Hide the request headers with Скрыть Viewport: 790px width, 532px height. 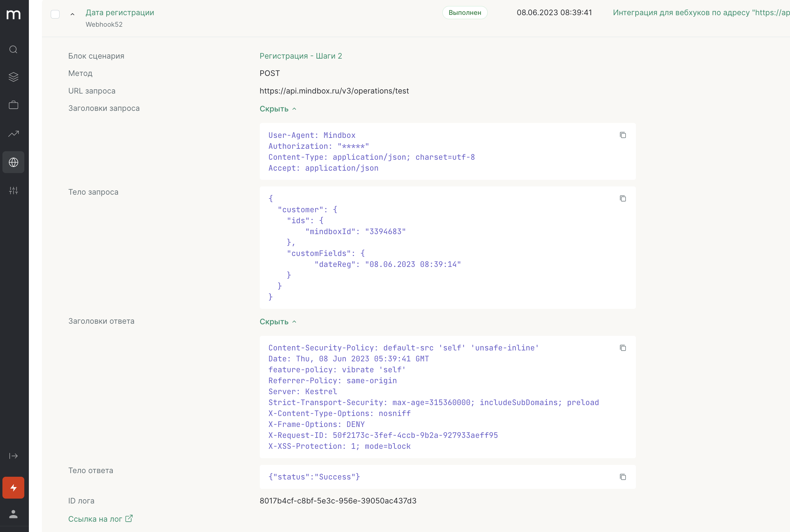pyautogui.click(x=278, y=109)
